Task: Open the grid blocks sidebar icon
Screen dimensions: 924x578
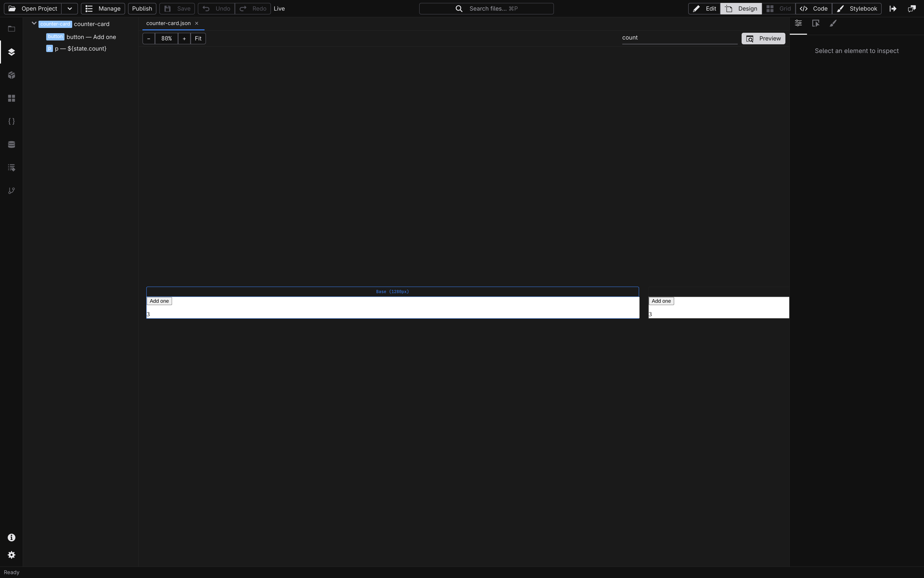Action: click(x=12, y=98)
